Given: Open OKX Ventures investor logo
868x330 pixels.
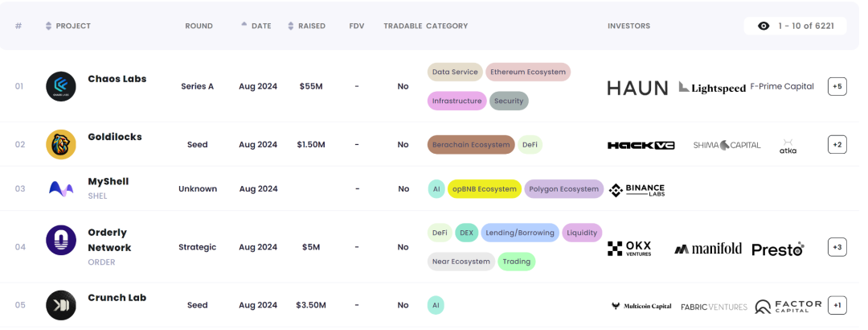Looking at the screenshot, I should pos(629,249).
